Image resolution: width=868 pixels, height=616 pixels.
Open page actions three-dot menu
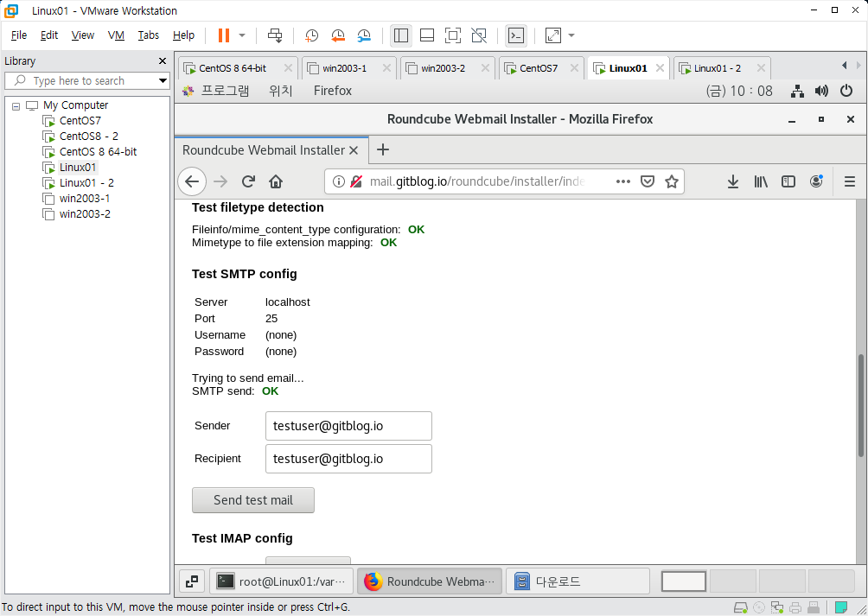pos(623,181)
